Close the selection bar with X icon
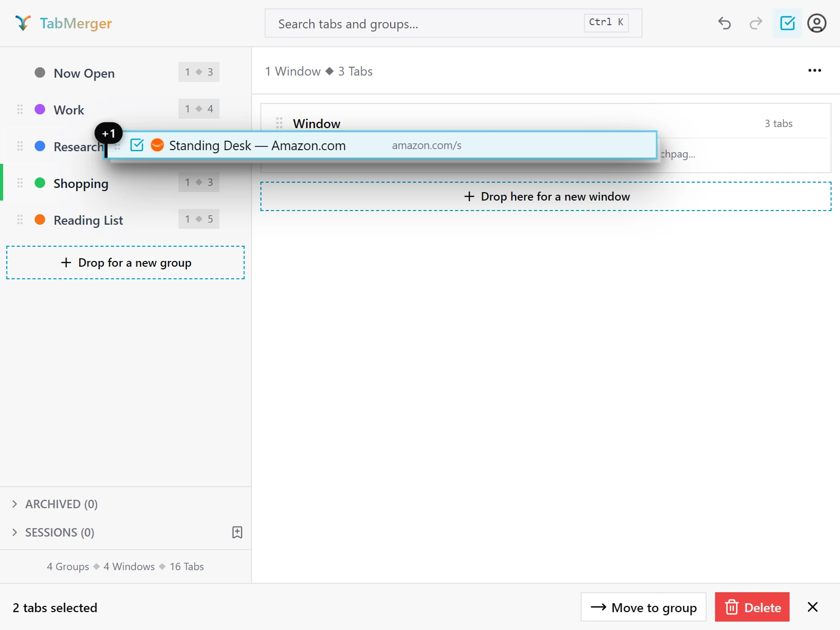Screen dimensions: 840x630 813,607
